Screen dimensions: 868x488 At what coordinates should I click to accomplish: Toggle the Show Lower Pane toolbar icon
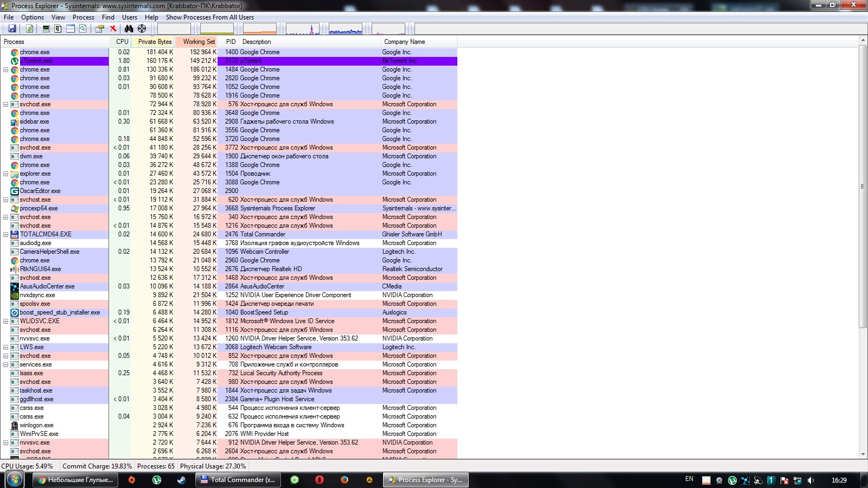point(71,29)
